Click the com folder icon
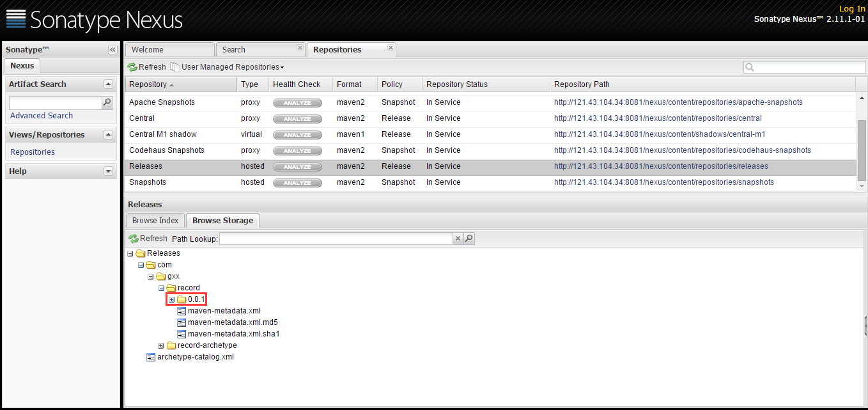868x410 pixels. 151,265
